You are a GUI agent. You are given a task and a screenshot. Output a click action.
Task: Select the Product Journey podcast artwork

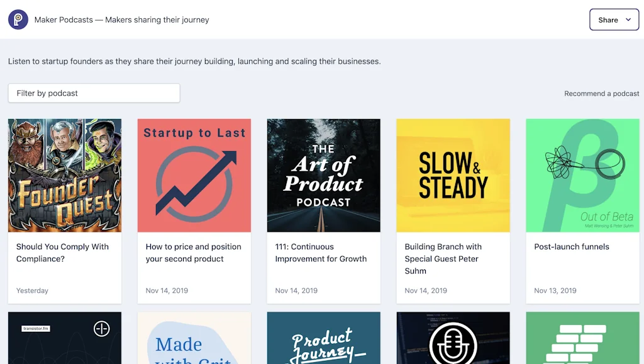click(x=324, y=338)
